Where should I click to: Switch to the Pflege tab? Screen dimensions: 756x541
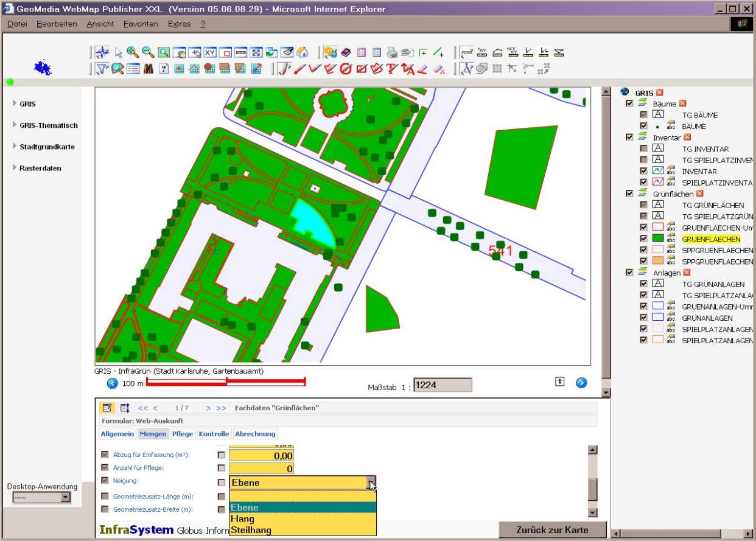coord(182,434)
